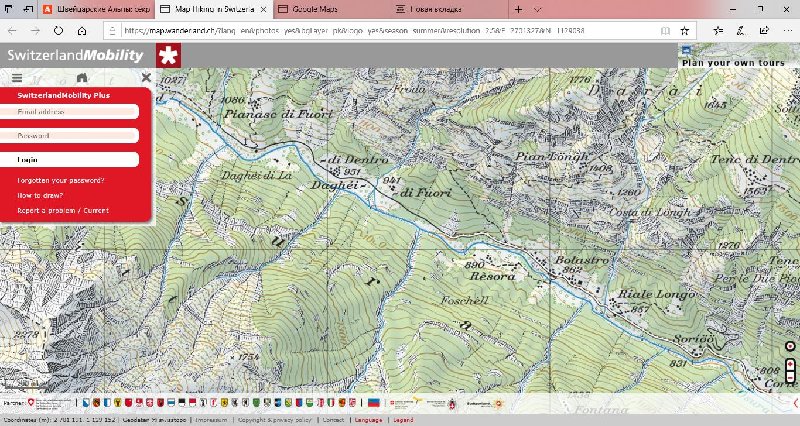Zoom in with the plus map button
Image resolution: width=800 pixels, height=426 pixels.
(790, 365)
